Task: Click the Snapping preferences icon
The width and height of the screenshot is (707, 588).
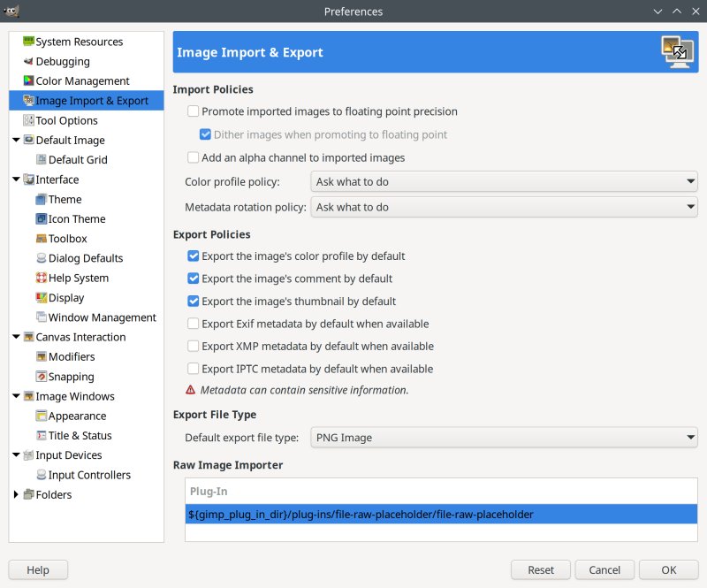Action: [42, 376]
